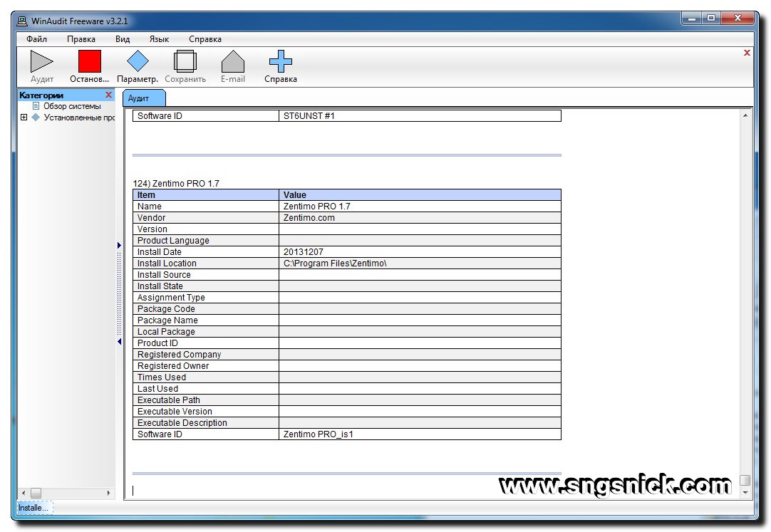Click the Package Code row label
The image size is (771, 532).
[x=166, y=309]
